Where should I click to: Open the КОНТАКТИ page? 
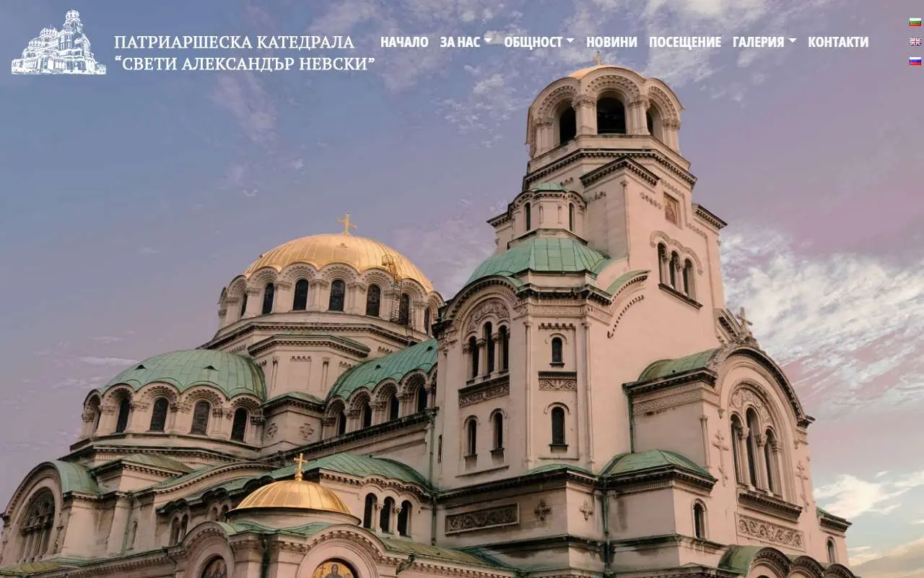click(838, 42)
